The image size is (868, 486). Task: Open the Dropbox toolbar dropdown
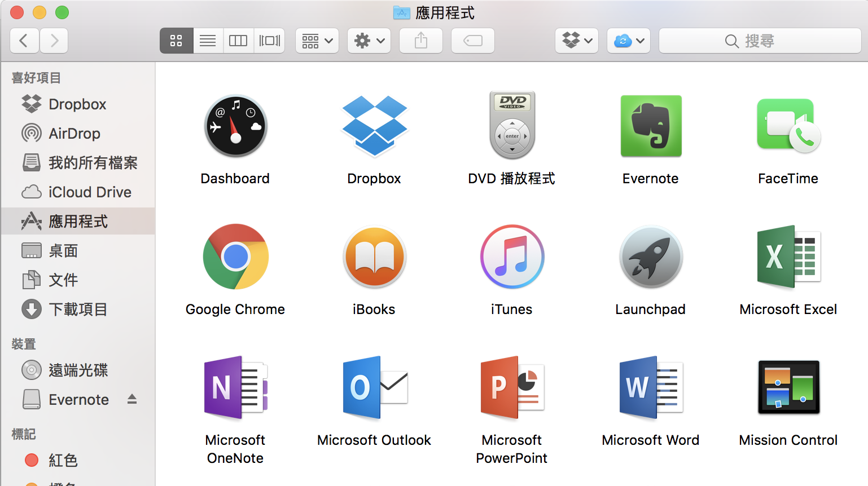[x=577, y=41]
